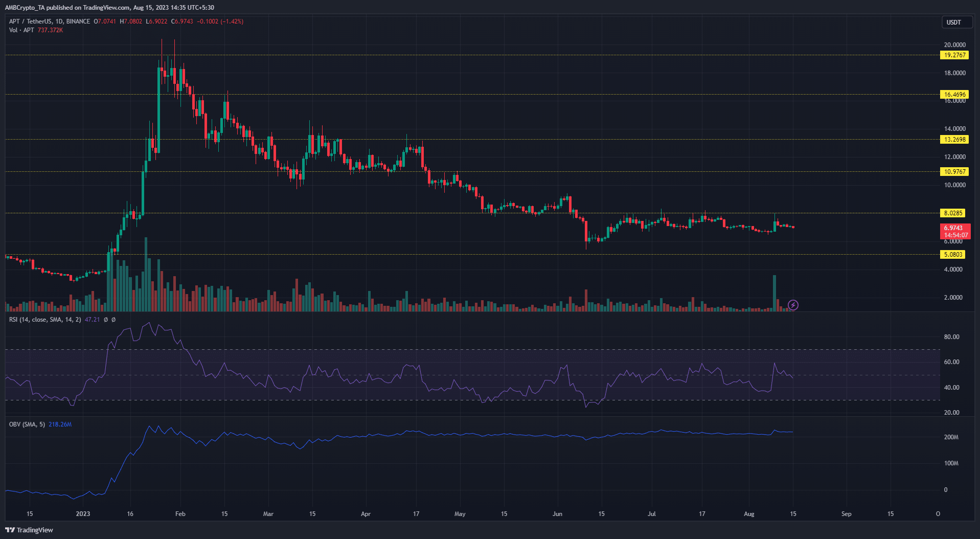The image size is (980, 539).
Task: Click the APT / TetherUS symbol title
Action: (50, 21)
